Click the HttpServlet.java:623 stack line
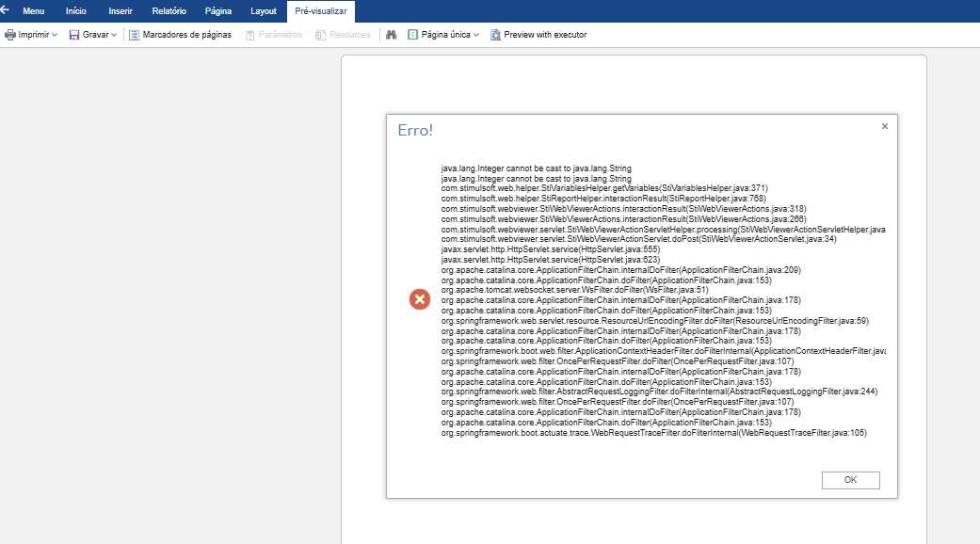980x544 pixels. click(x=550, y=260)
